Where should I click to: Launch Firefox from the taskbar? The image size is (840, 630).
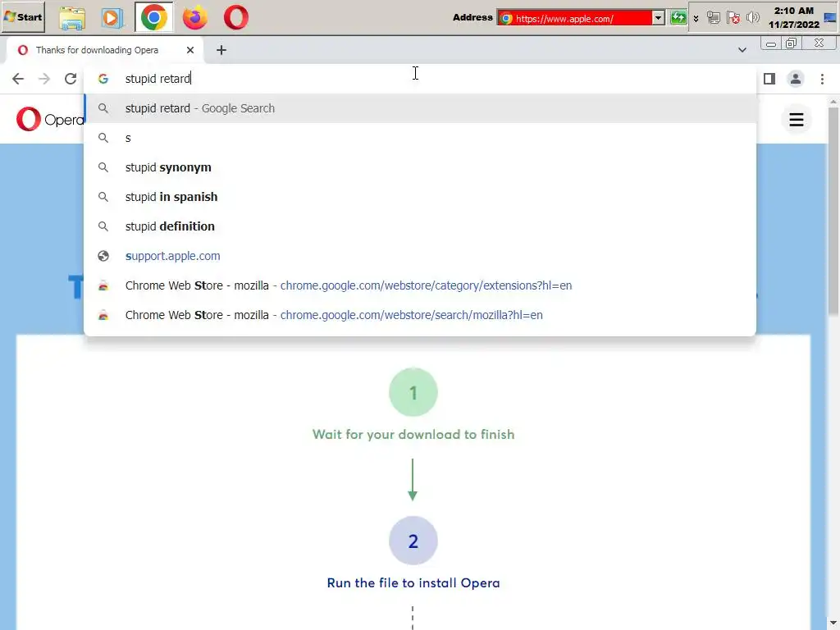click(x=195, y=18)
